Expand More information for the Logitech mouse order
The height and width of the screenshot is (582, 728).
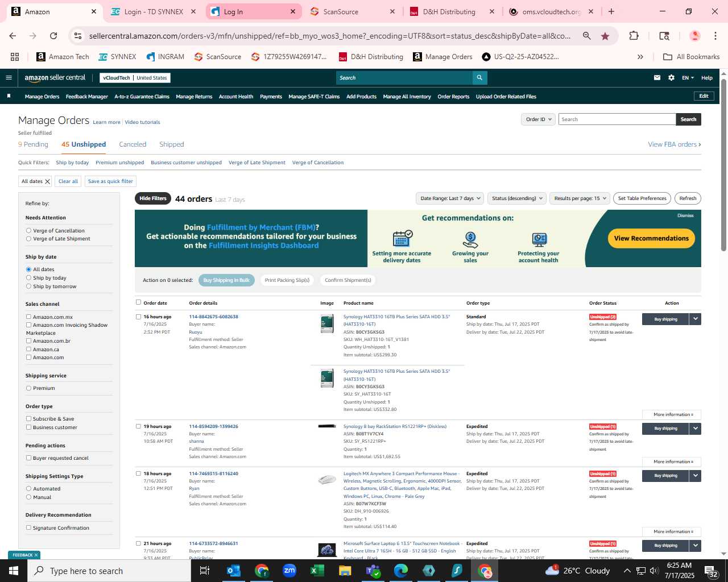pyautogui.click(x=672, y=532)
